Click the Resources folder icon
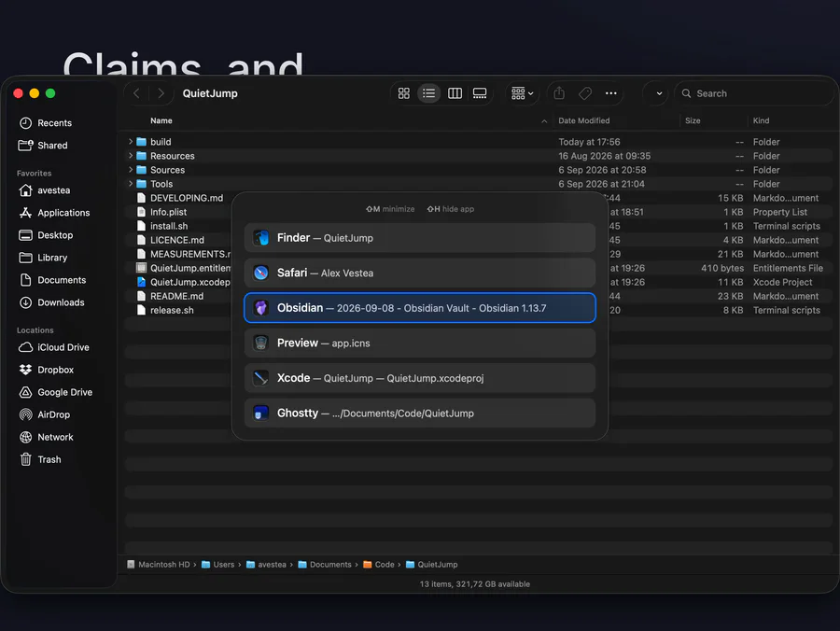The image size is (840, 631). click(x=142, y=156)
